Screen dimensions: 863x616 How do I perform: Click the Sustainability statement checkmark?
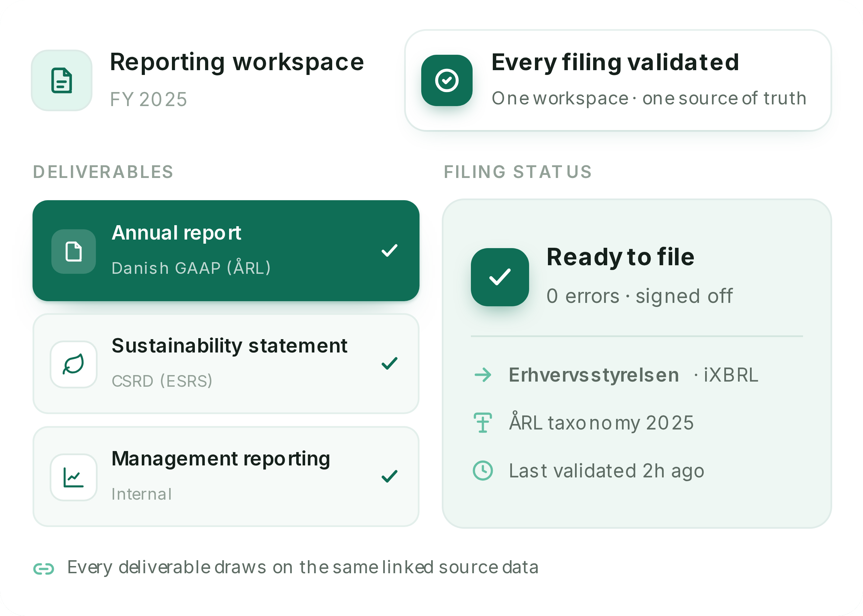coord(389,363)
